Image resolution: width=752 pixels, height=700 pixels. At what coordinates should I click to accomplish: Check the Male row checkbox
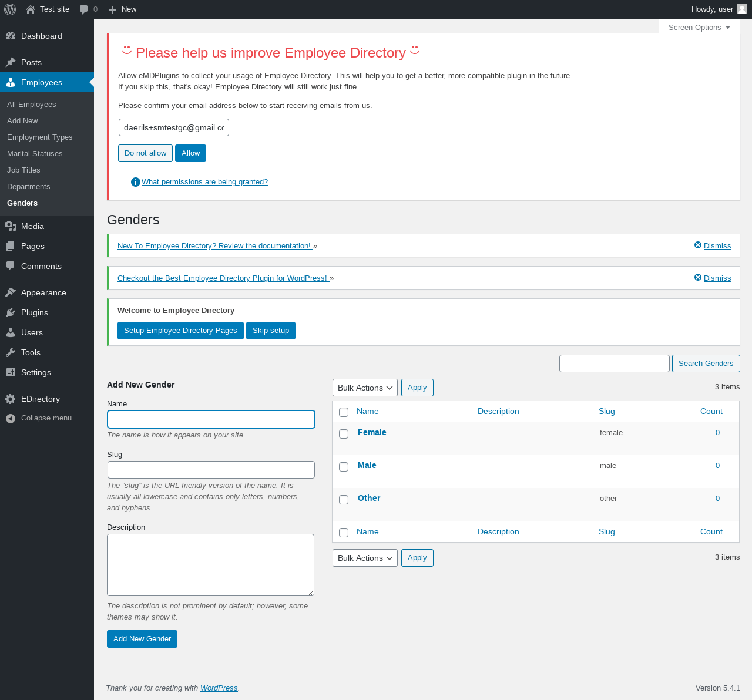coord(344,467)
